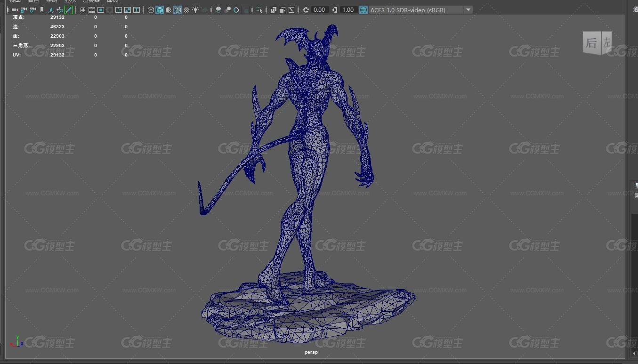Toggle the Resolution Gate icon
Image resolution: width=638 pixels, height=364 pixels.
100,10
